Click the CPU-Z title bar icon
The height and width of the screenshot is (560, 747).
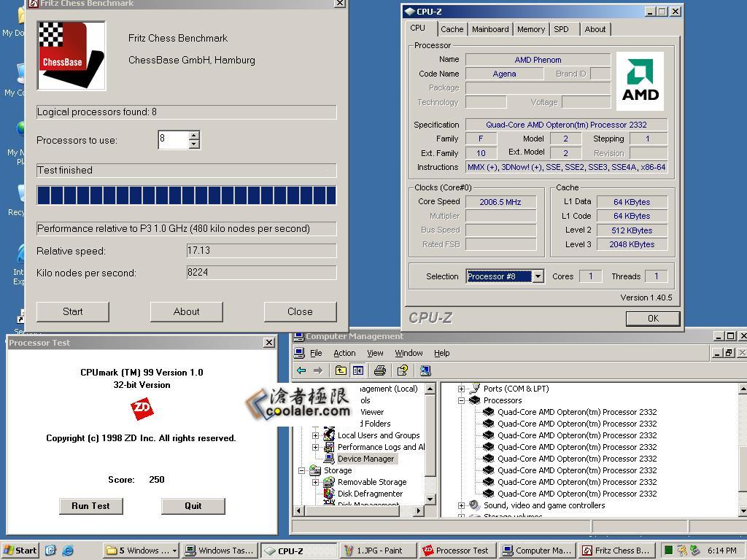[409, 12]
